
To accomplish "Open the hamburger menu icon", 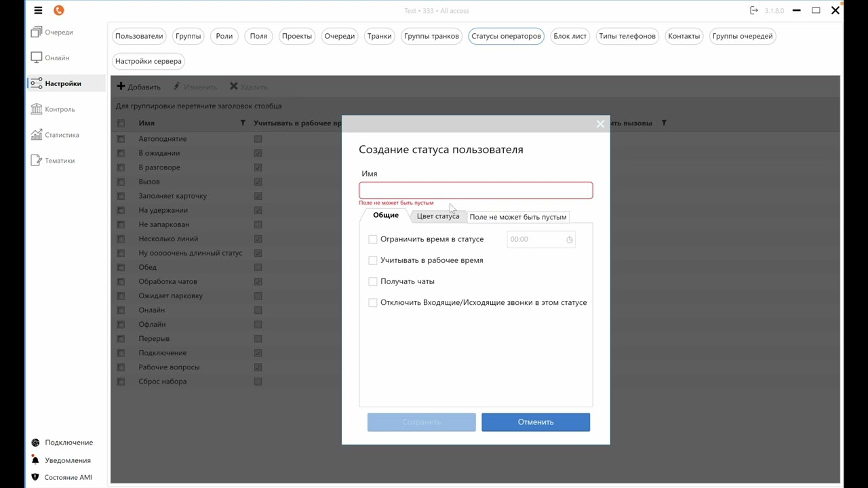I will click(38, 10).
